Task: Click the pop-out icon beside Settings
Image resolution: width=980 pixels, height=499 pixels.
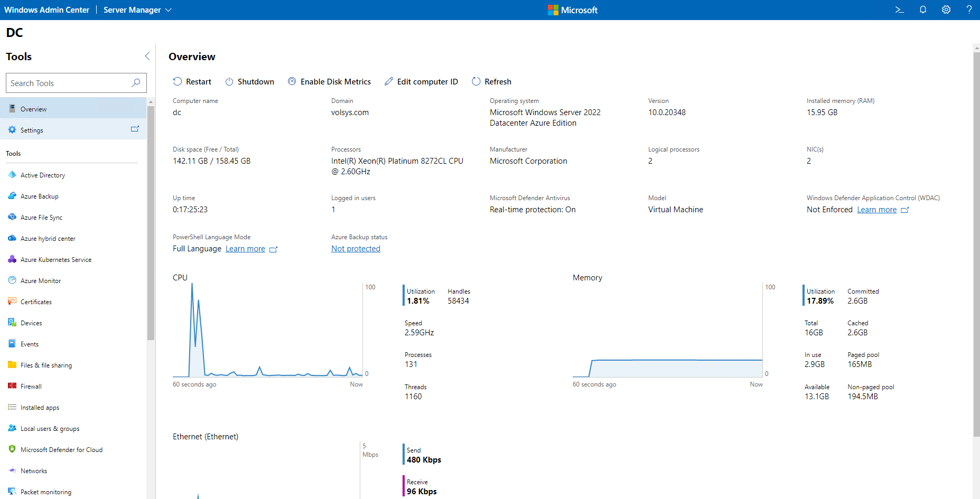Action: 135,129
